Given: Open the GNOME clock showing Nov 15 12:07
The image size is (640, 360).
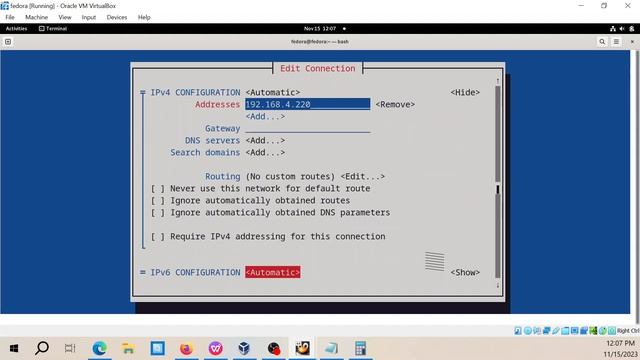Looking at the screenshot, I should coord(320,29).
